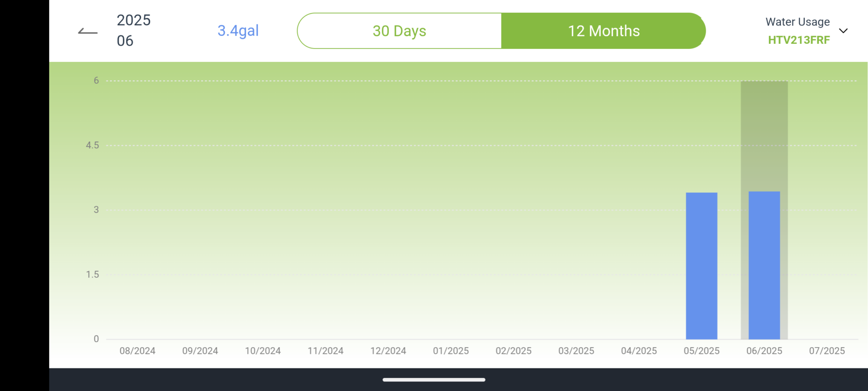Select the 12/2024 month on axis
This screenshot has width=868, height=391.
pyautogui.click(x=388, y=351)
